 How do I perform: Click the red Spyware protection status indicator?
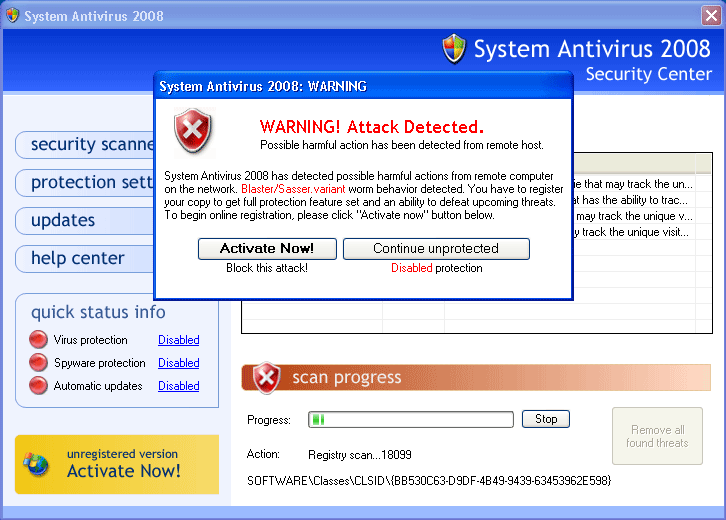click(x=38, y=363)
